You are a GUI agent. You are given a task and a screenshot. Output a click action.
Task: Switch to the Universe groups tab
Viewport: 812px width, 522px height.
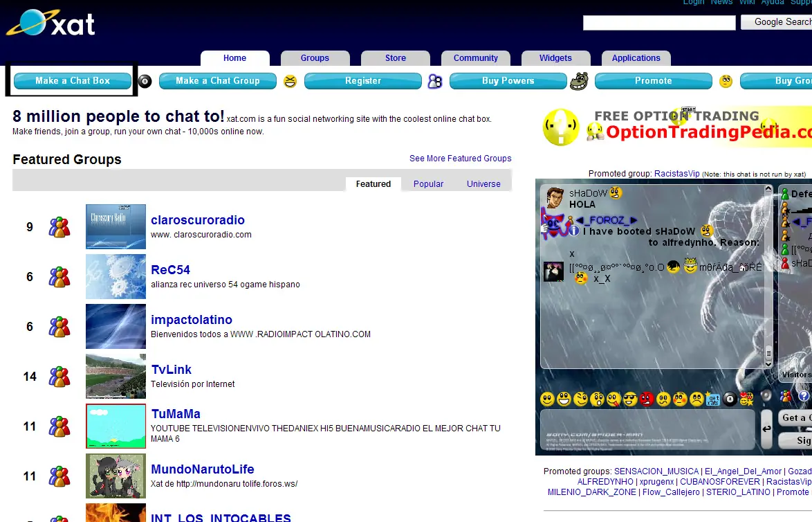click(x=483, y=184)
